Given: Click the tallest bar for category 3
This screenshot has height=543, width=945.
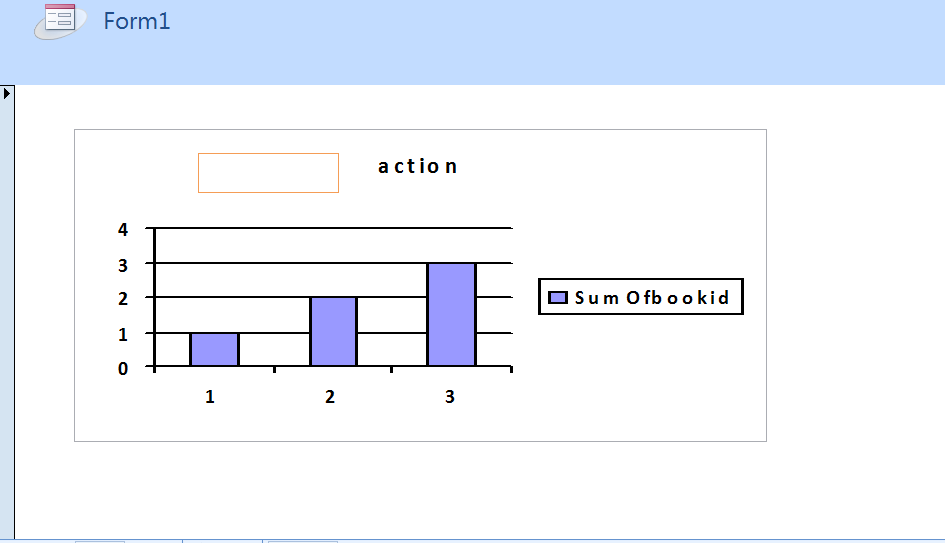Looking at the screenshot, I should (x=451, y=314).
